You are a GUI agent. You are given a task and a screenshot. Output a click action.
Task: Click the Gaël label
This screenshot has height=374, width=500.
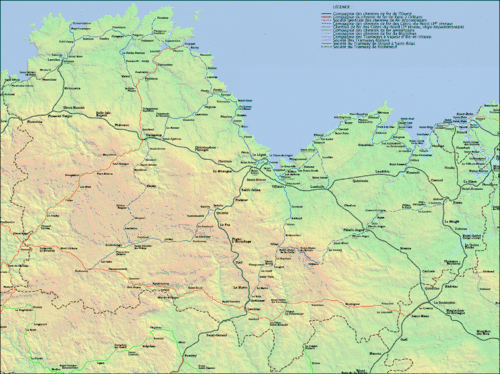[404, 339]
